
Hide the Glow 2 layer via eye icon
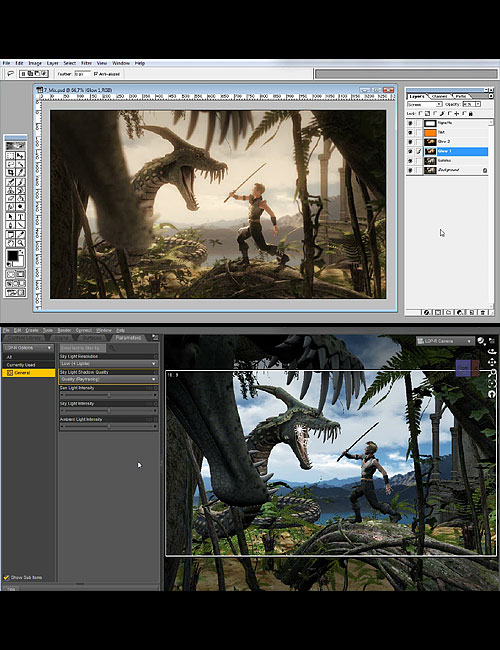click(x=410, y=142)
